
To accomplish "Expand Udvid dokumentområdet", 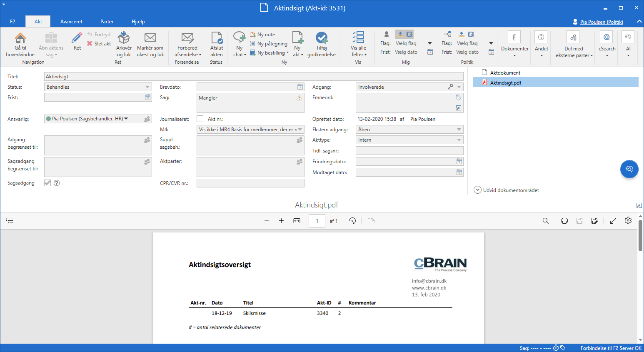I will pyautogui.click(x=478, y=190).
